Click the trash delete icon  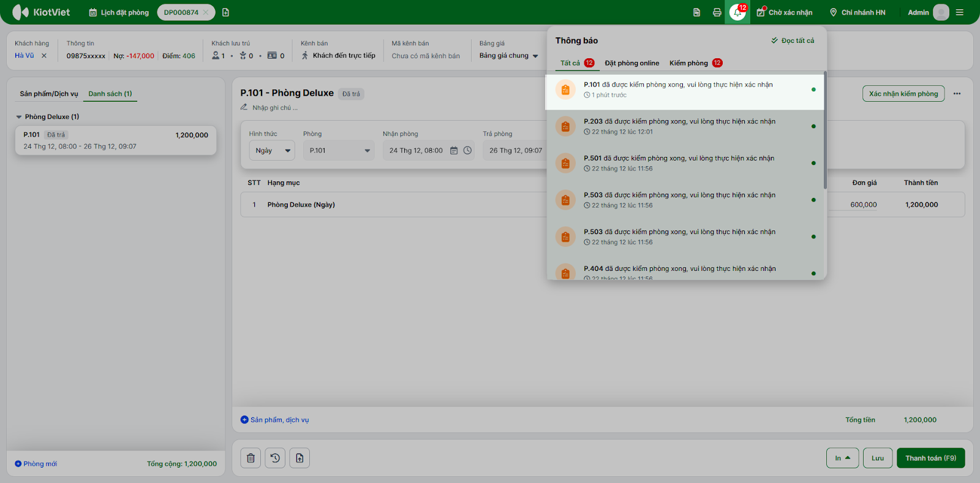tap(251, 458)
